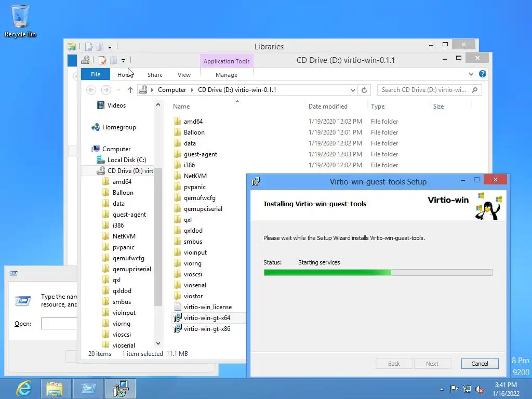532x399 pixels.
Task: Click the disabled Next button
Action: click(432, 364)
